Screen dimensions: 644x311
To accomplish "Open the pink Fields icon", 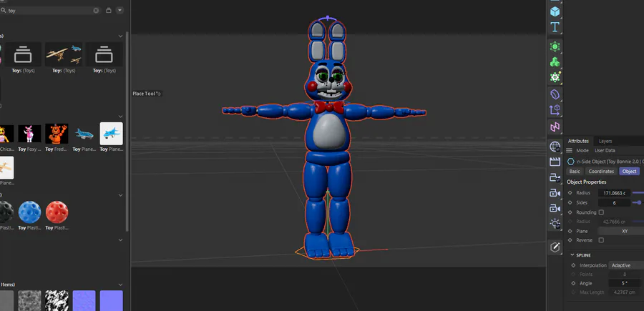I will (x=555, y=127).
